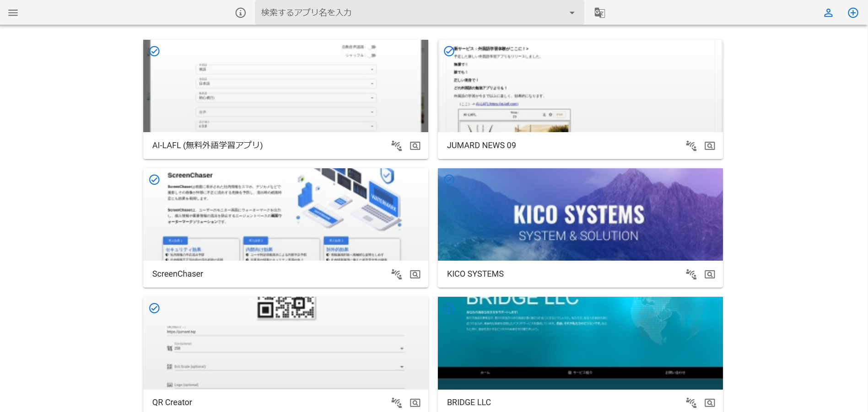Toggle the check mark on KICO SYSTEMS card

(x=449, y=180)
